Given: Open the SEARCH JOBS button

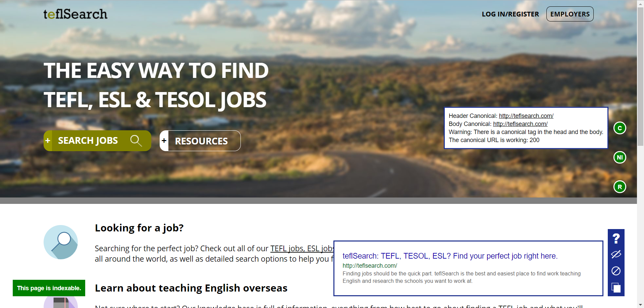Looking at the screenshot, I should tap(97, 141).
